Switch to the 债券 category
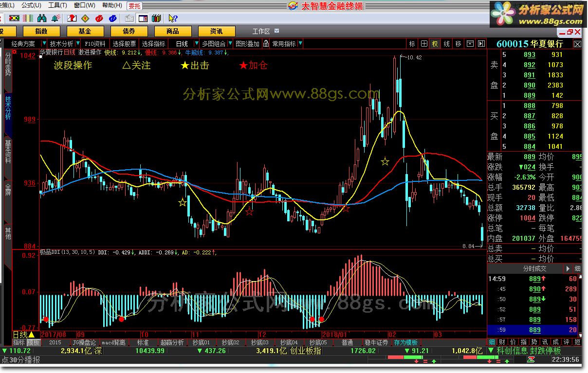 pyautogui.click(x=129, y=31)
